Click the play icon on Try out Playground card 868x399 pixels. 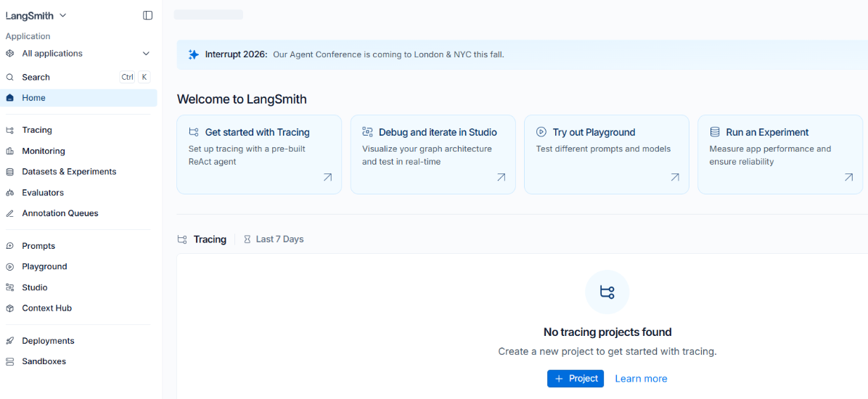point(541,132)
